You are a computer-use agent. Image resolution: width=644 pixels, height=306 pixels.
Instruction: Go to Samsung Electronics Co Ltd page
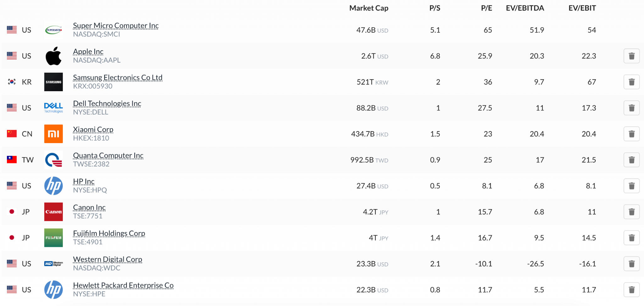pyautogui.click(x=118, y=78)
